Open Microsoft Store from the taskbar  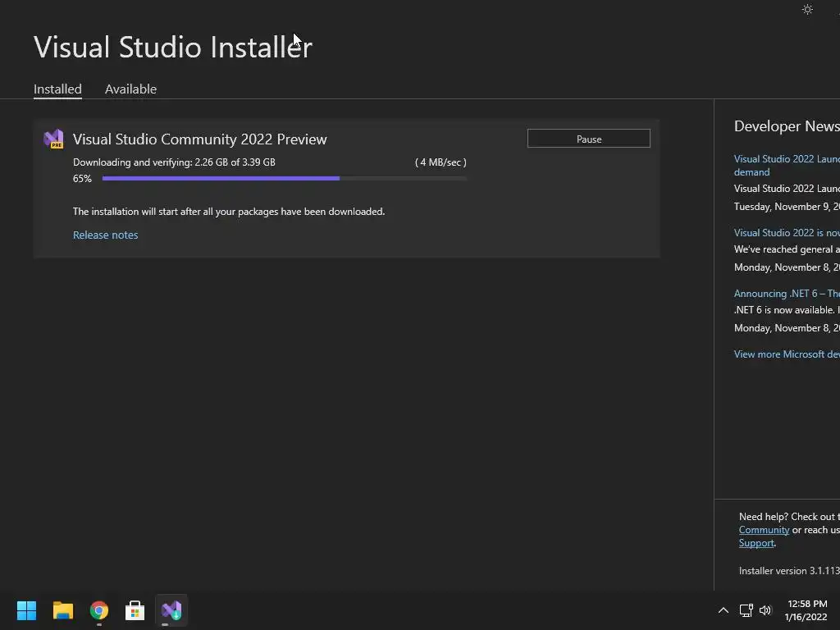click(135, 610)
